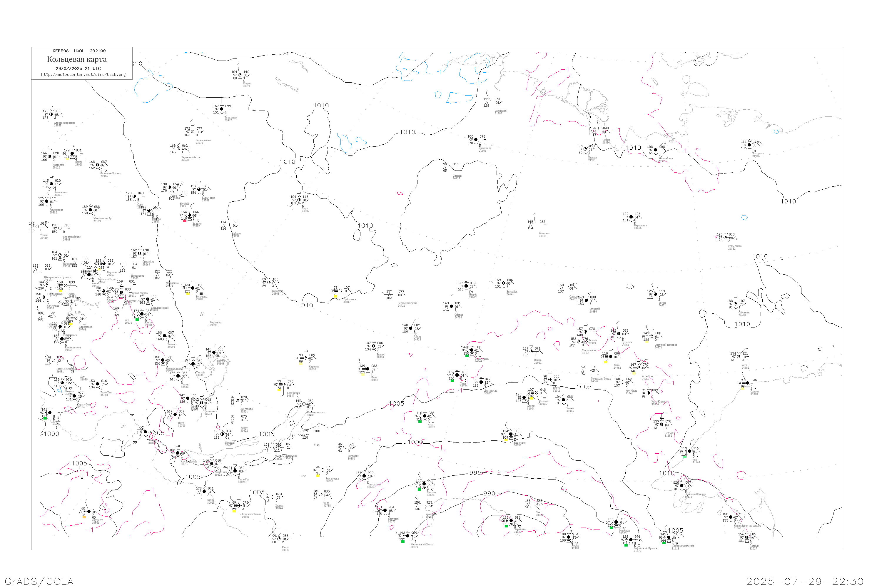Click the Туруханск station circle symbol
The width and height of the screenshot is (882, 588).
[221, 109]
